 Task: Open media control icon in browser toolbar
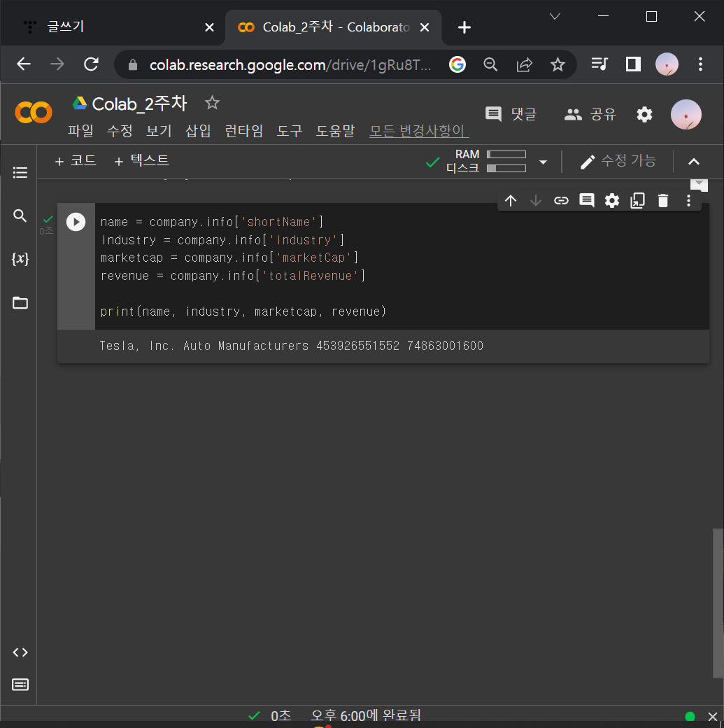click(599, 64)
